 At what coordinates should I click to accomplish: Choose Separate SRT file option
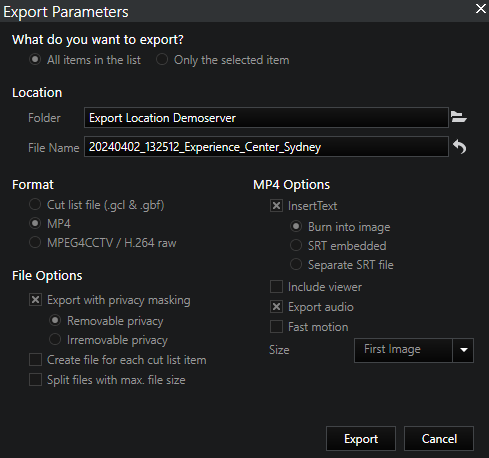click(x=296, y=264)
